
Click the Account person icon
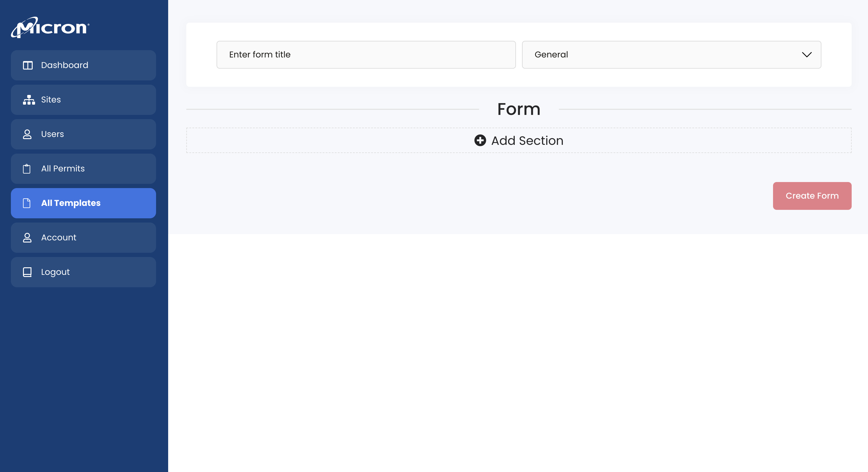point(27,238)
